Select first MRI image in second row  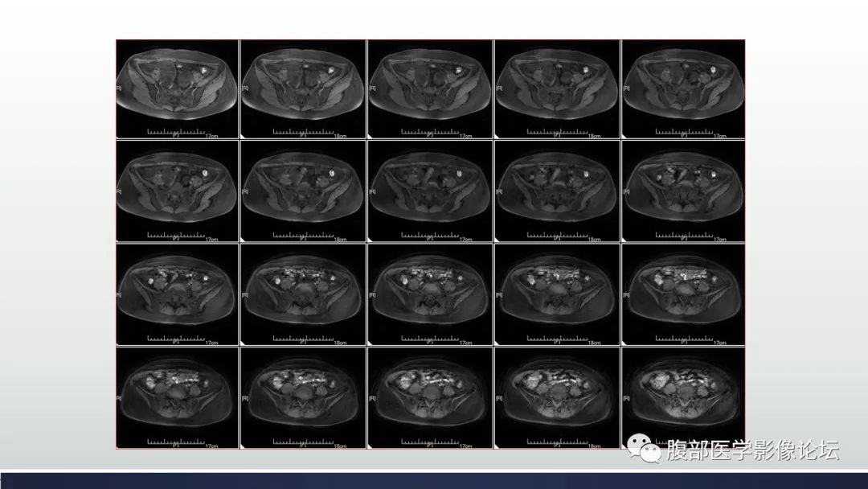tap(178, 191)
